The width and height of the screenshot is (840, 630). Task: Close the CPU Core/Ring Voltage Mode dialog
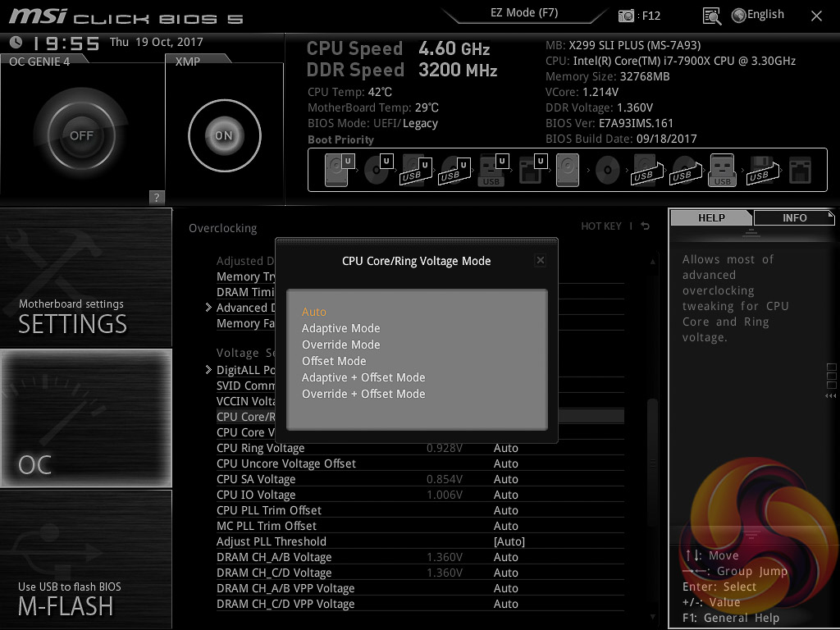541,260
